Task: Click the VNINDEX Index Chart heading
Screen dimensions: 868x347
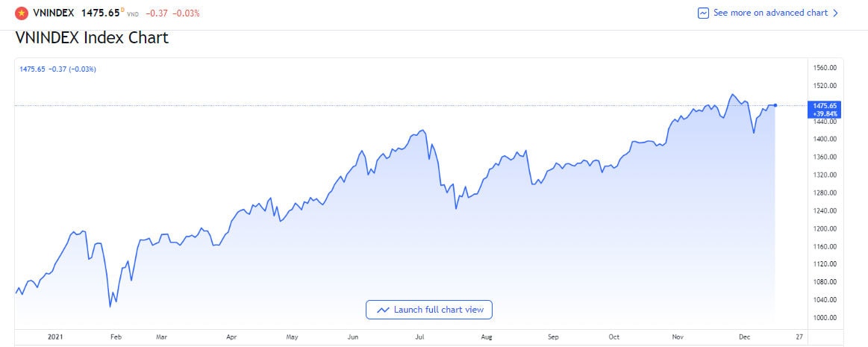Action: (92, 38)
